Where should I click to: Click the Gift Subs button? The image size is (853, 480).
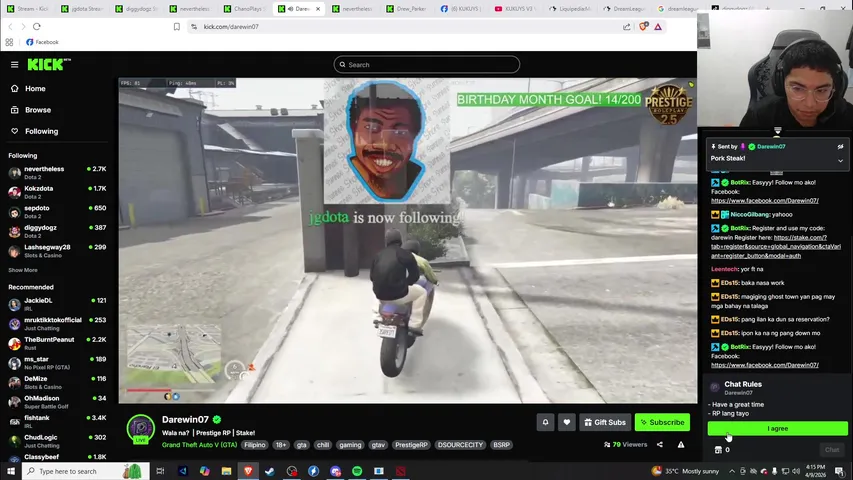pyautogui.click(x=604, y=422)
